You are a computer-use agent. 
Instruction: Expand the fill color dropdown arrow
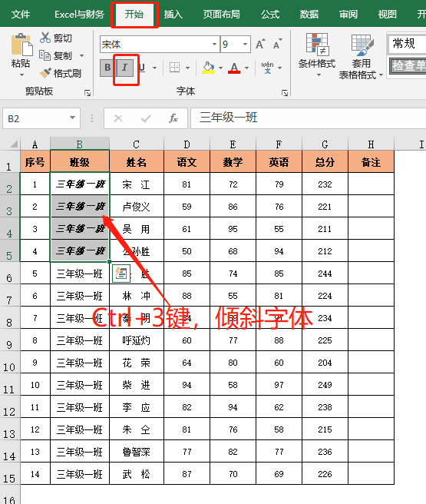(220, 68)
